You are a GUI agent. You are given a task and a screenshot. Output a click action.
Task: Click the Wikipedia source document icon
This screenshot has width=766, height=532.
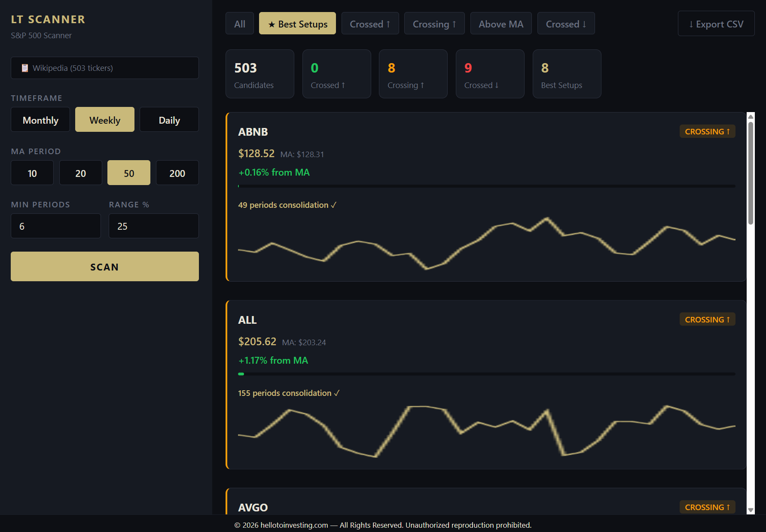(x=25, y=68)
